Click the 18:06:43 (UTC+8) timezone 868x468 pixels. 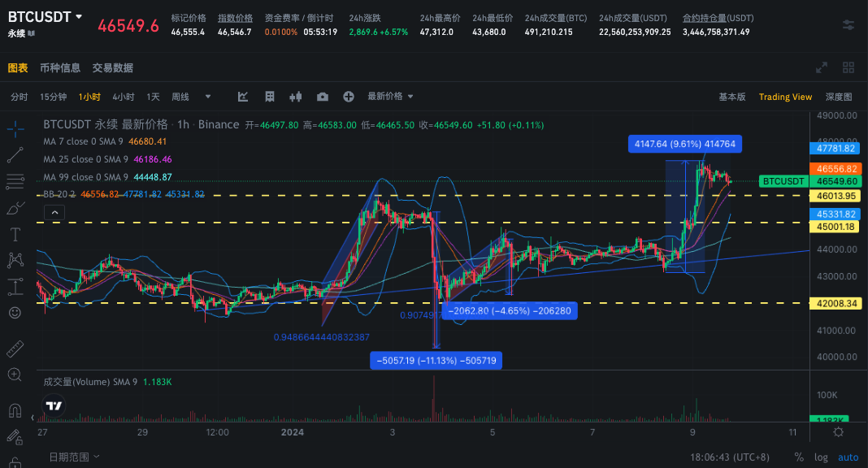730,457
